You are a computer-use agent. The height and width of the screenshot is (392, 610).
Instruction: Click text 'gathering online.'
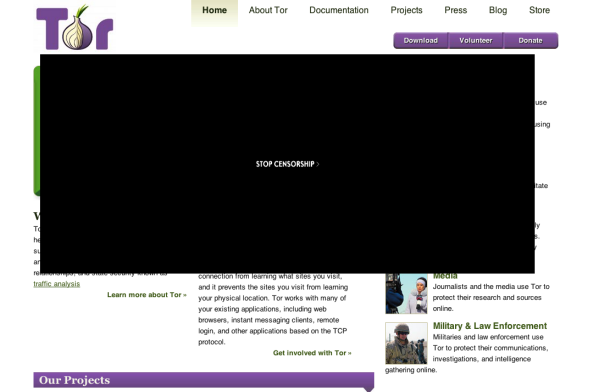(411, 370)
